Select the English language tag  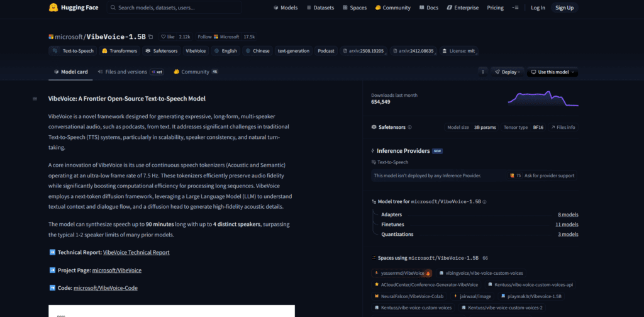(x=226, y=51)
